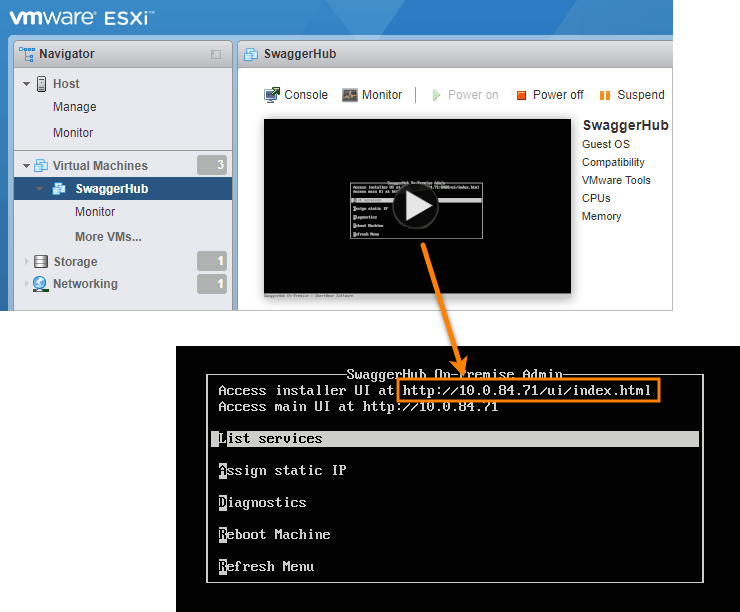Collapse the SwaggerHub VM tree node
The image size is (740, 612).
tap(40, 189)
